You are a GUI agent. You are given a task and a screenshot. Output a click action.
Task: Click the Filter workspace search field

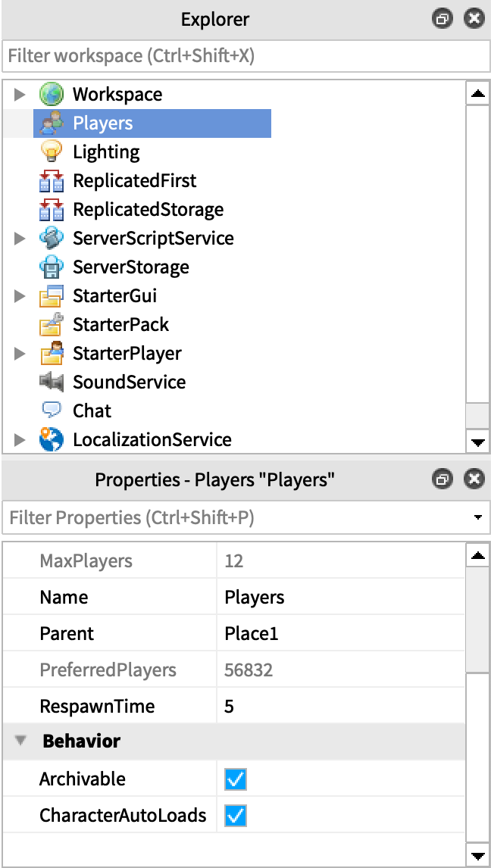pyautogui.click(x=245, y=56)
